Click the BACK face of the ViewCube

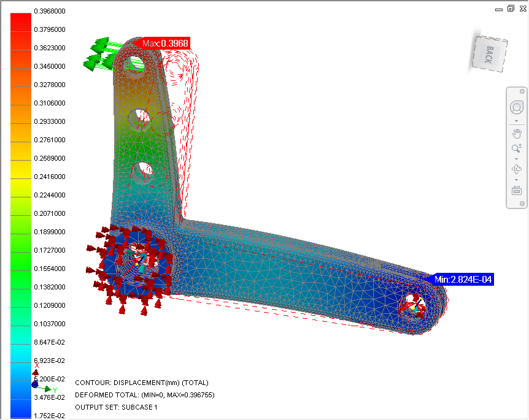click(x=490, y=54)
